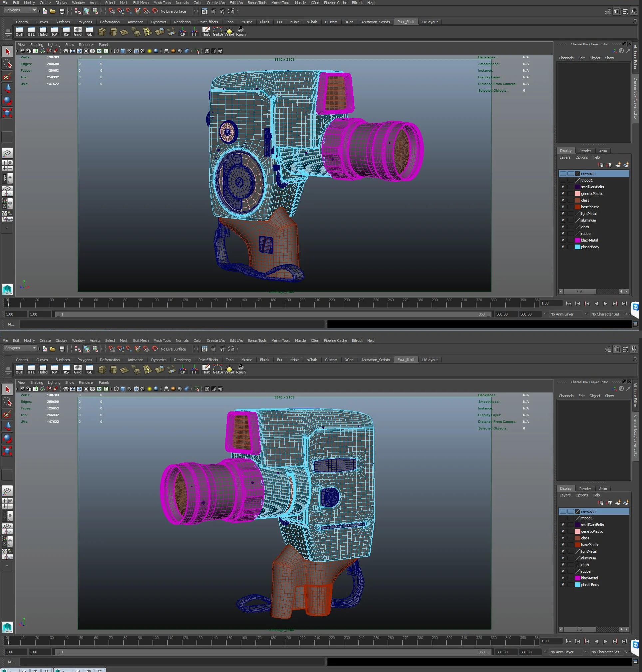Open the Mesh Tools menu in top menubar
642x672 pixels.
coord(162,3)
